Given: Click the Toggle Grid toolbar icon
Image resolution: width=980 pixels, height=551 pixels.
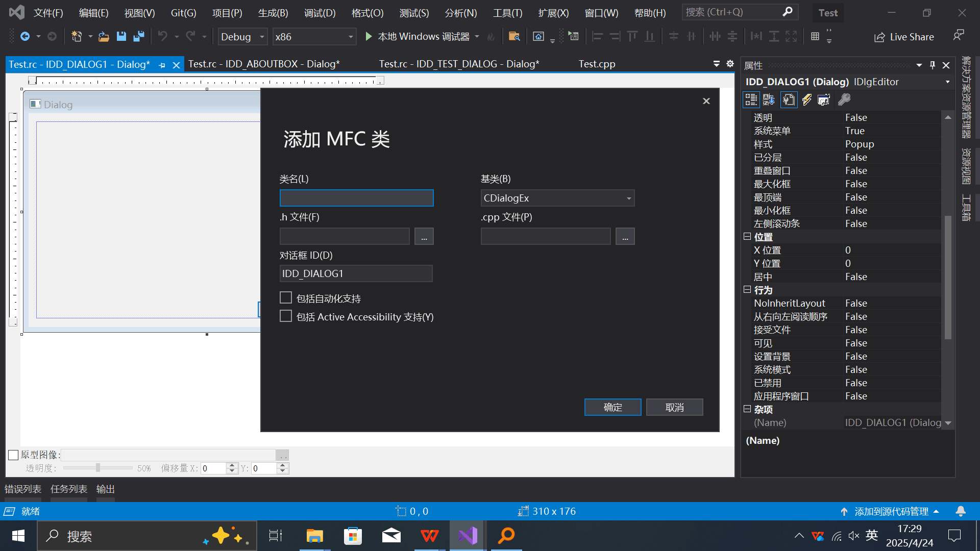Looking at the screenshot, I should [815, 36].
